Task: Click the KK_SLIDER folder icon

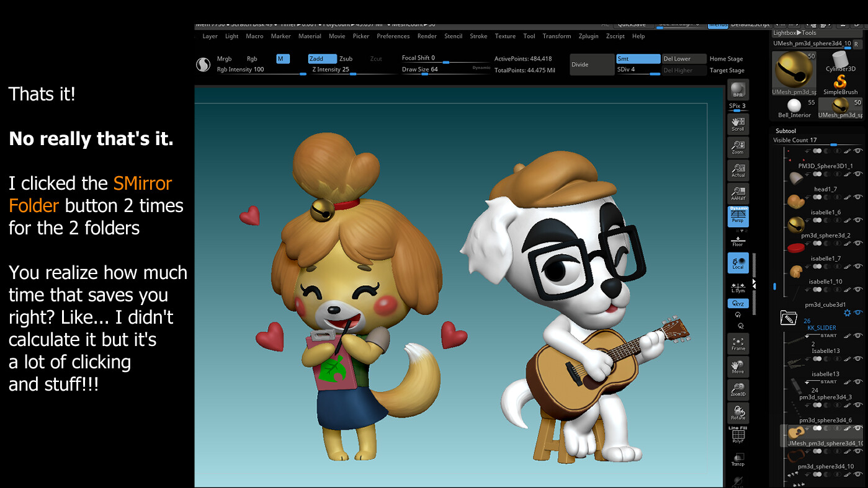Action: (788, 317)
